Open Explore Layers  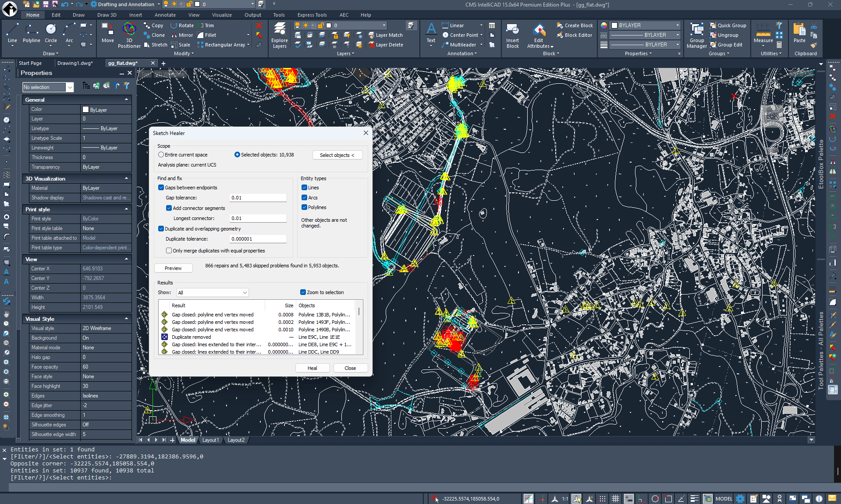pos(279,35)
